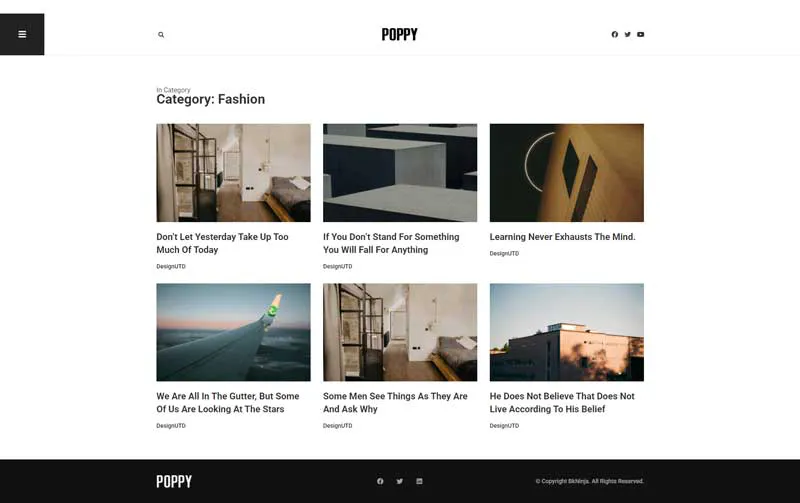Click DesignUTD author under Learning article
800x503 pixels.
click(504, 254)
